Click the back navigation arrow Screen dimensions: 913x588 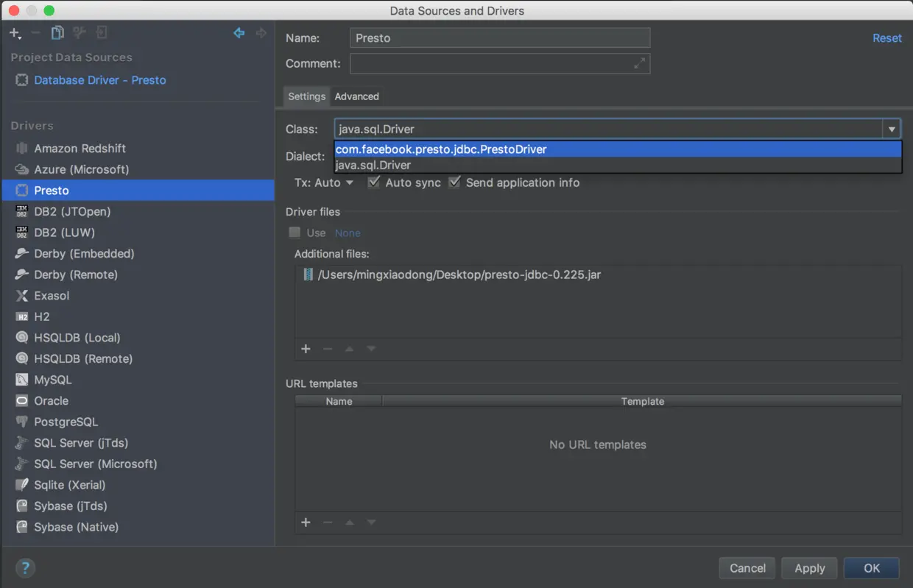point(239,33)
